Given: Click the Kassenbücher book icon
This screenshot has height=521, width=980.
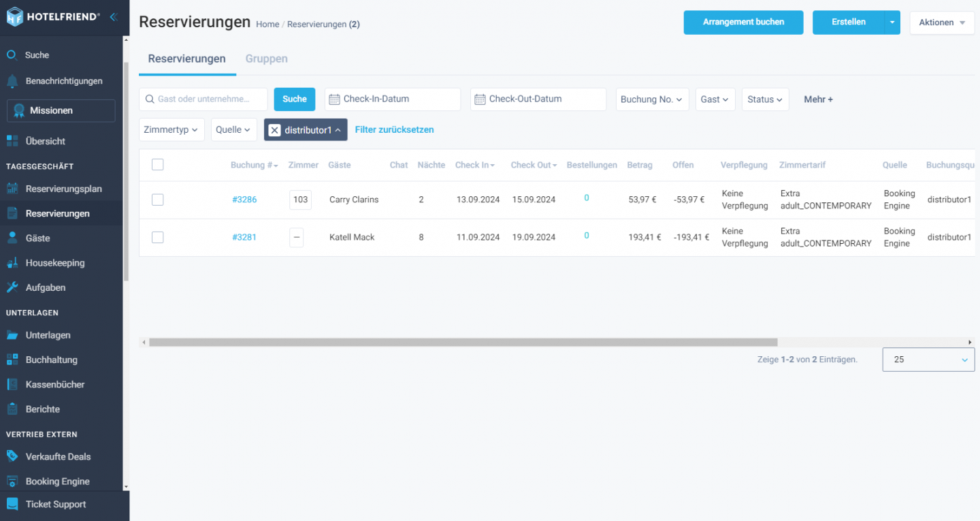Looking at the screenshot, I should click(x=12, y=384).
